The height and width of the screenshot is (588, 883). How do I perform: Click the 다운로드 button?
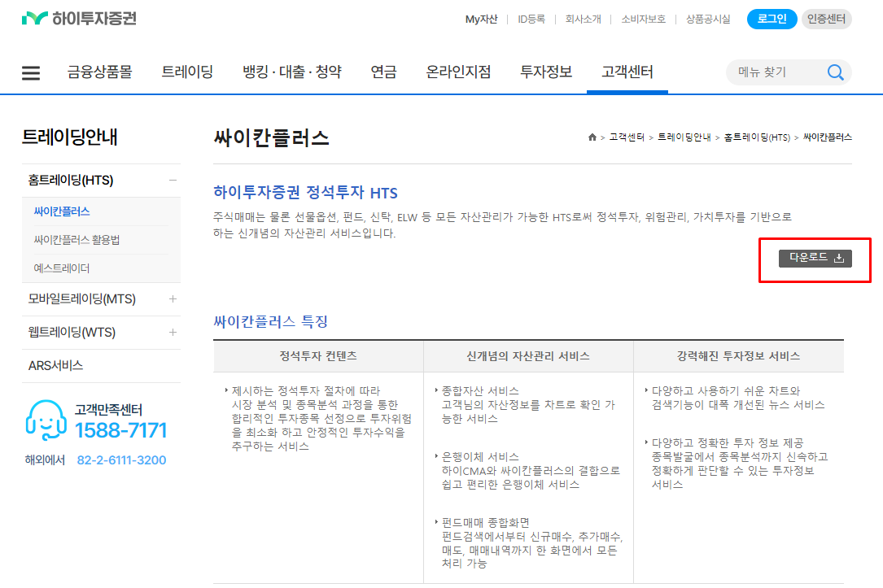(x=815, y=259)
